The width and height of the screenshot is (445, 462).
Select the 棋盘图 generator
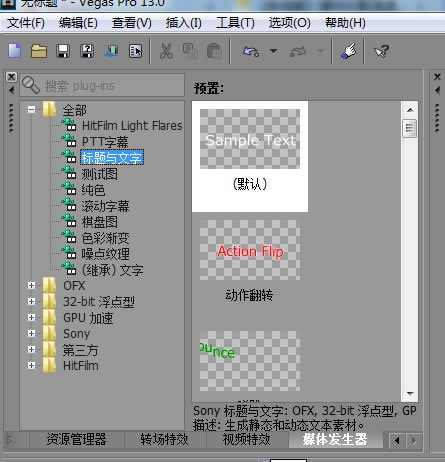coord(99,222)
